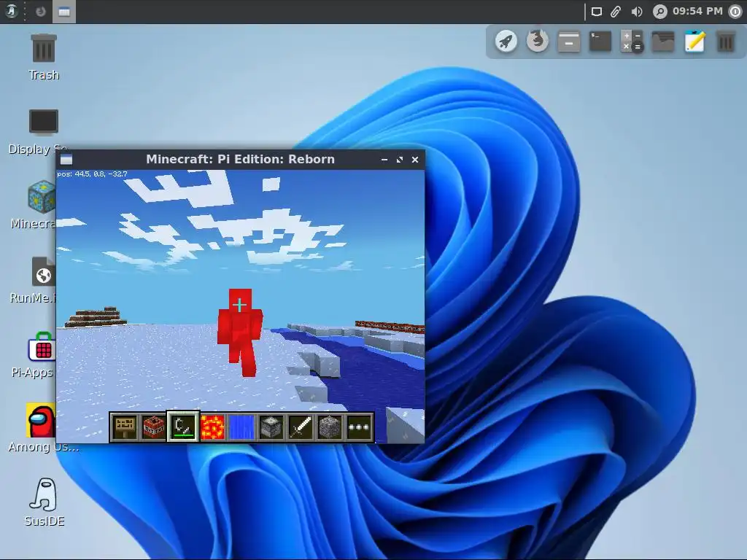Open the rocket launcher in dock
This screenshot has height=560, width=747.
click(506, 42)
